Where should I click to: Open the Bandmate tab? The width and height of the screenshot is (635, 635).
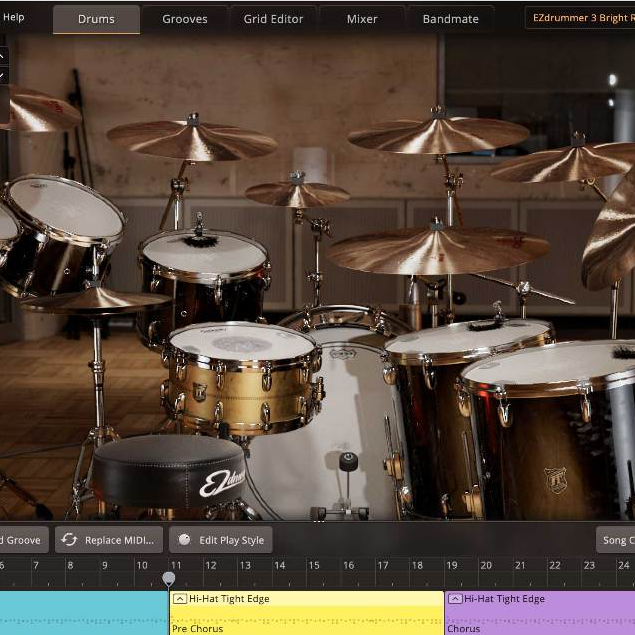point(450,19)
